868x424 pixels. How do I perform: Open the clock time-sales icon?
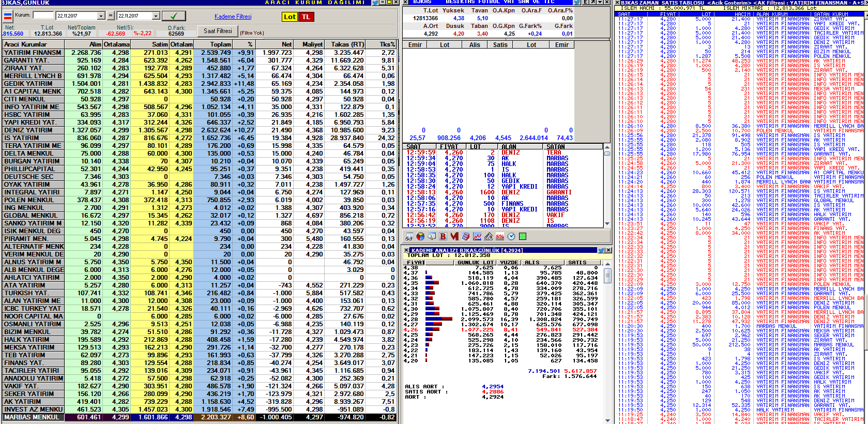511,236
